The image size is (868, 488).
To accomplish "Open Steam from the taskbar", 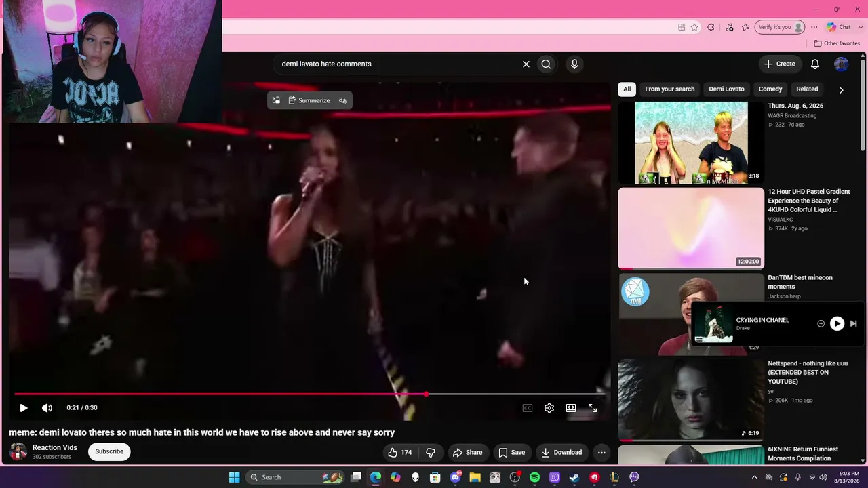I will 574,477.
